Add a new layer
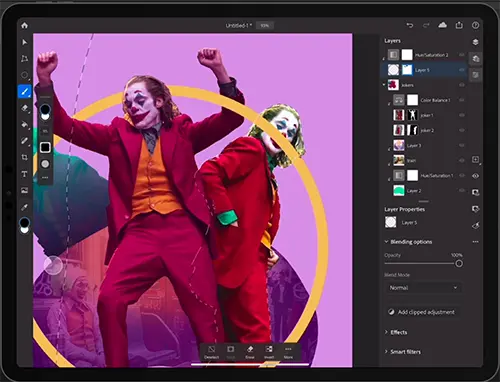Viewport: 500px width, 382px height. pyautogui.click(x=476, y=160)
